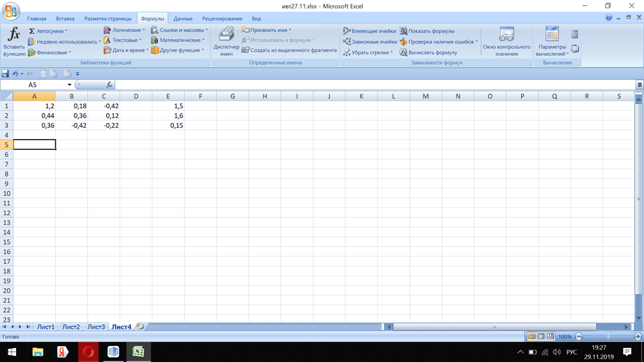The height and width of the screenshot is (362, 644).
Task: Click the horizontal scrollbar
Action: (495, 327)
